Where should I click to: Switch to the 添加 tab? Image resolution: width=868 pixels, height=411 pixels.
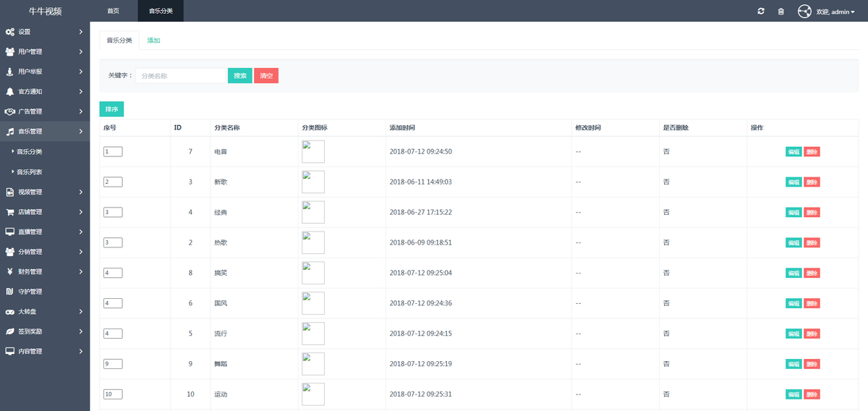[153, 41]
